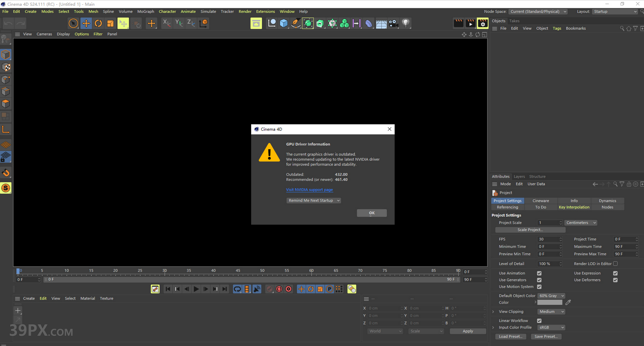Activate the Rotate tool
This screenshot has width=644, height=346.
point(98,23)
